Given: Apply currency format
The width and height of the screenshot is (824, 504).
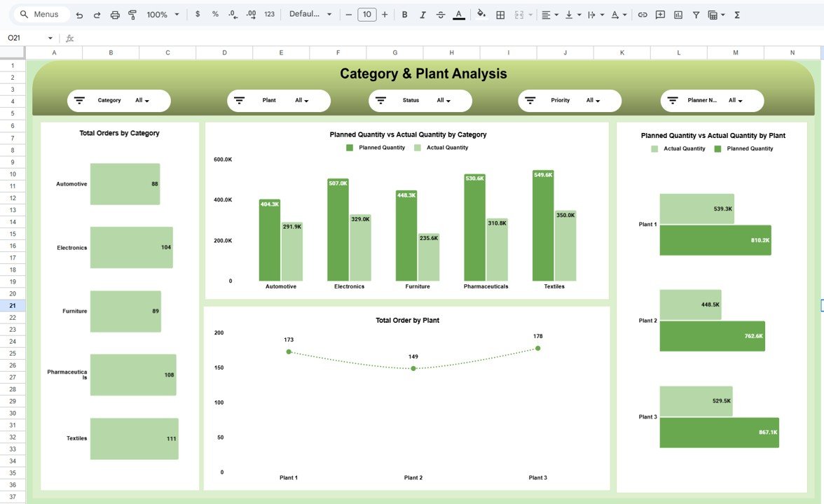Looking at the screenshot, I should click(197, 14).
